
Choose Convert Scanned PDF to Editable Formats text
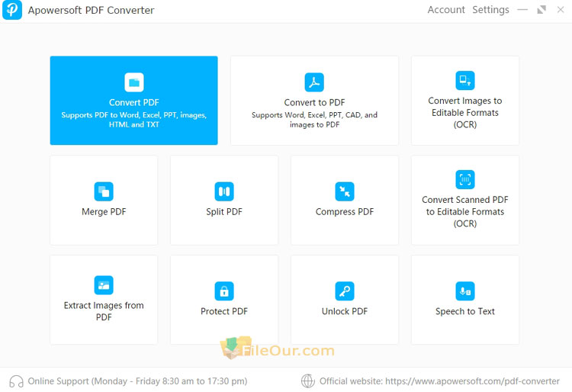point(465,212)
